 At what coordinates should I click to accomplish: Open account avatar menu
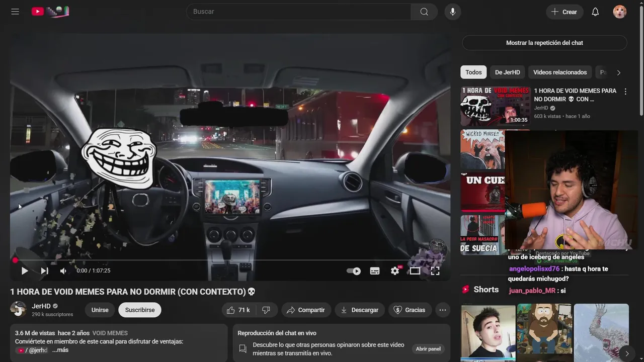[x=620, y=12]
